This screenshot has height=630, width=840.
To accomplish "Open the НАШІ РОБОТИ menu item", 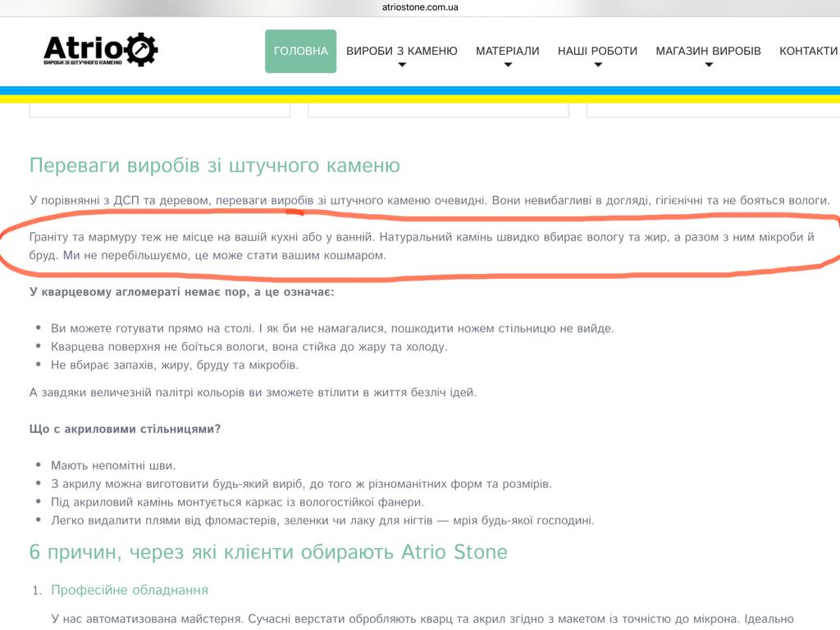I will [597, 51].
